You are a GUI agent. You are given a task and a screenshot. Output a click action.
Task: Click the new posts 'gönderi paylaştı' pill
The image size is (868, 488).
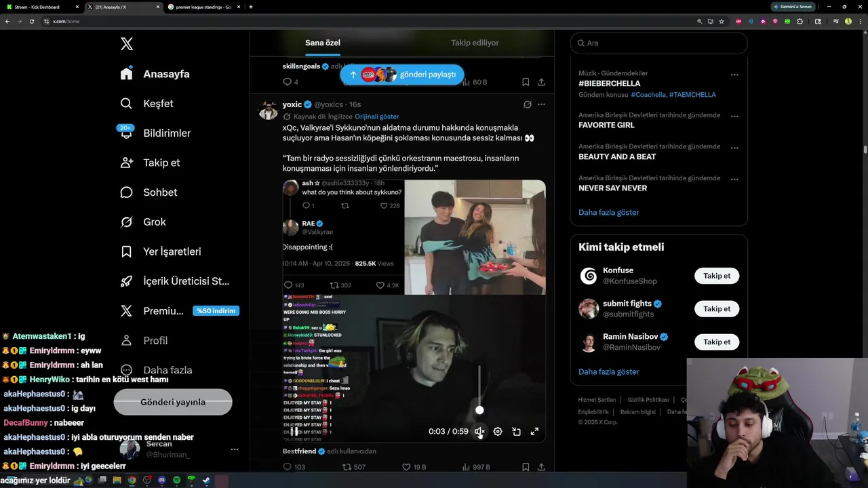[402, 75]
